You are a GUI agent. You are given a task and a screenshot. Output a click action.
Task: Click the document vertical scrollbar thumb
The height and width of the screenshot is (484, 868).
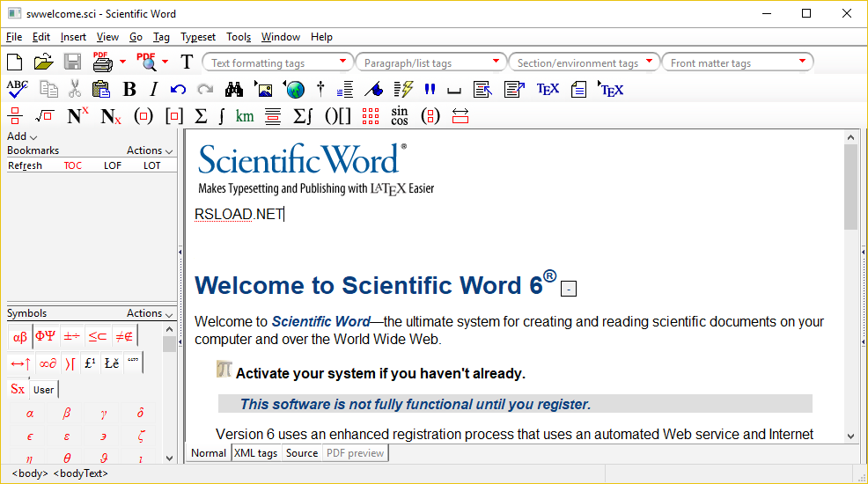click(x=851, y=187)
